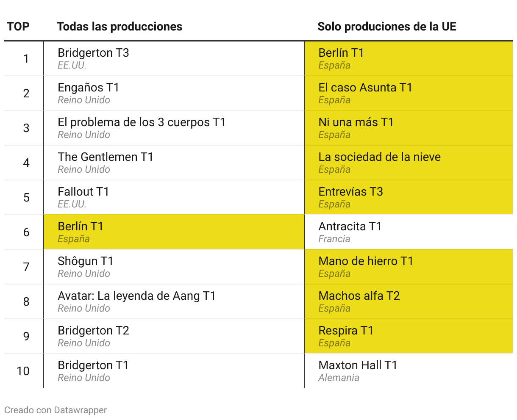Click the 'Engaños T1' row

pyautogui.click(x=88, y=88)
